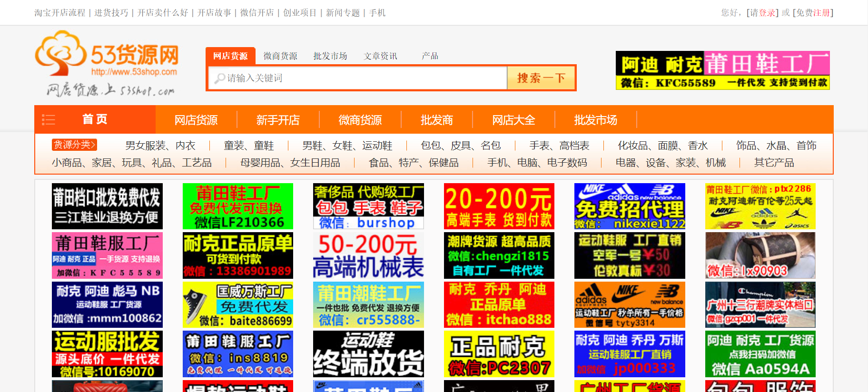Open the 运动鞋服工厂直销 空军一号 ad
The height and width of the screenshot is (392, 868).
click(x=630, y=255)
